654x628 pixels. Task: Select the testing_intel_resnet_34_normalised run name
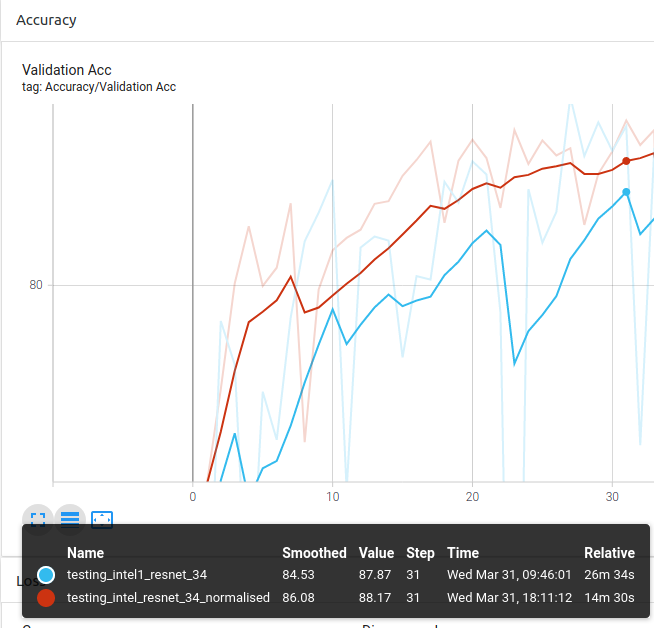[x=168, y=597]
